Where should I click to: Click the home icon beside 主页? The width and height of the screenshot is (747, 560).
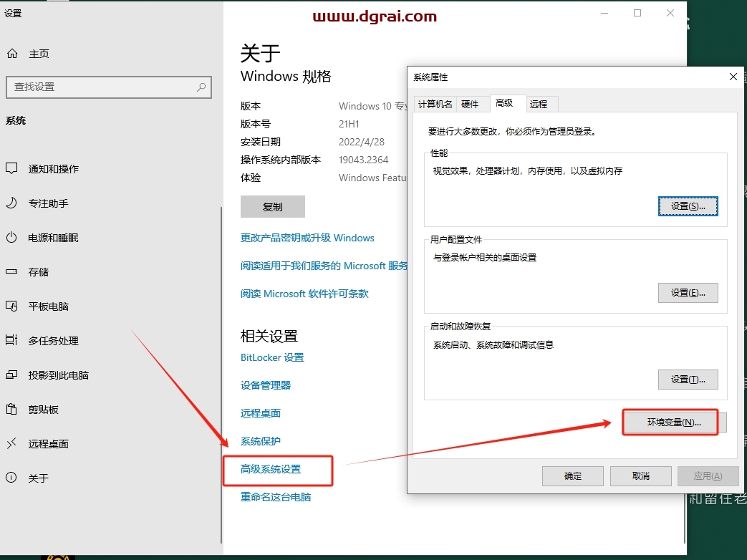[12, 53]
